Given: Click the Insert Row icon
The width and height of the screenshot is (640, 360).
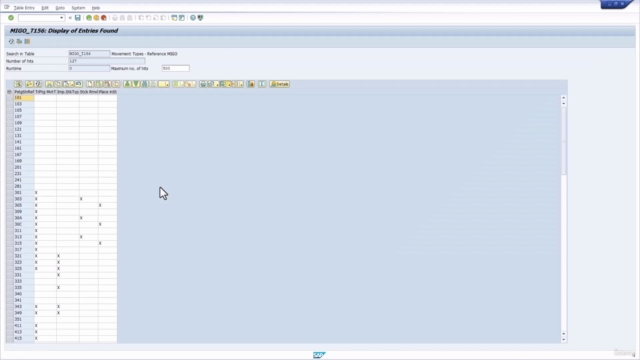Looking at the screenshot, I should (98, 84).
